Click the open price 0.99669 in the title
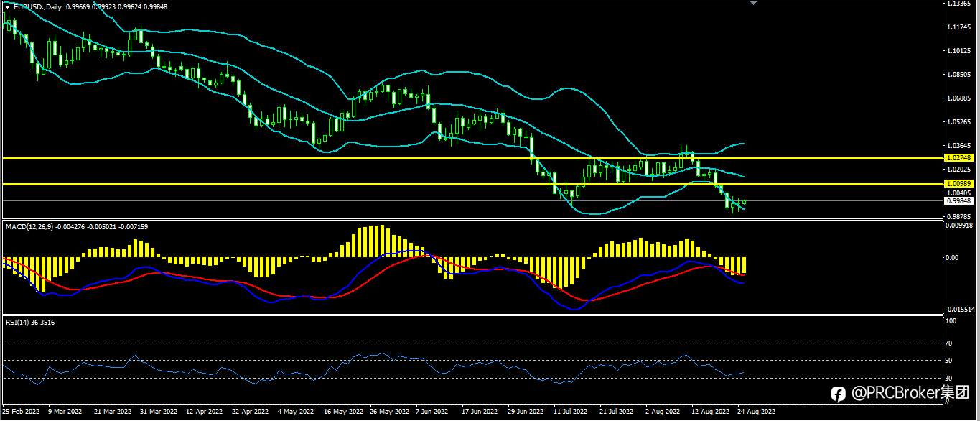Image resolution: width=980 pixels, height=421 pixels. [x=77, y=6]
